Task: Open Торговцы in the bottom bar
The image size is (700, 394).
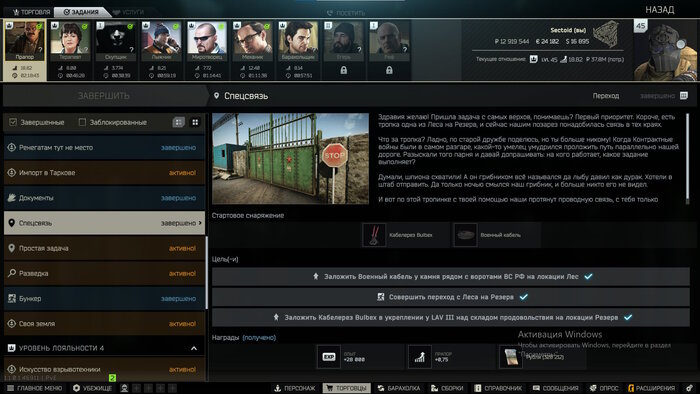Action: point(347,388)
